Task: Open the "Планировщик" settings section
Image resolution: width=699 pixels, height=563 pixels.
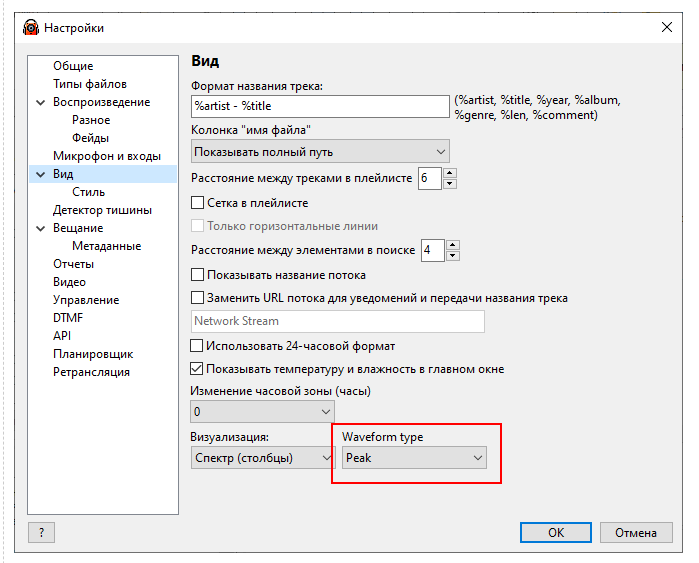Action: pyautogui.click(x=93, y=354)
